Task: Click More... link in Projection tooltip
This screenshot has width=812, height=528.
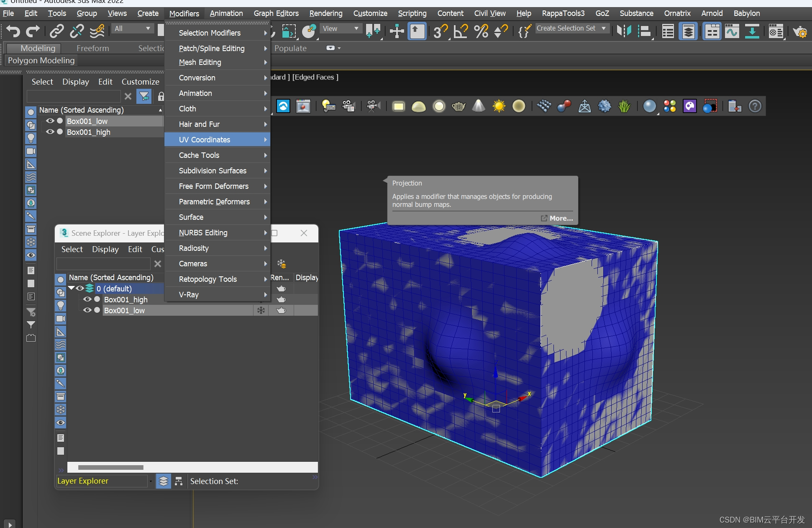Action: click(557, 218)
